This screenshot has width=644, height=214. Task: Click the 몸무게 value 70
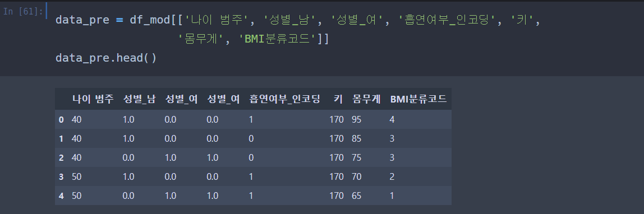357,176
